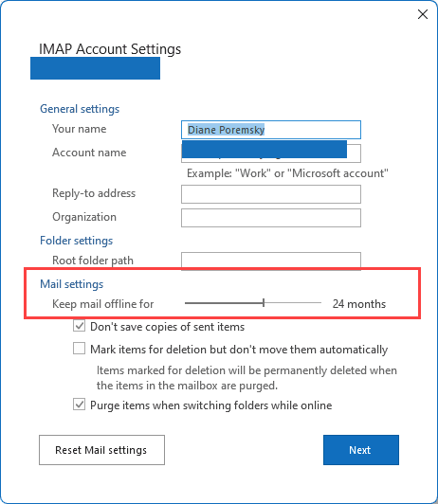This screenshot has width=438, height=504.
Task: Uncheck Don't save copies of sent items
Action: (79, 326)
